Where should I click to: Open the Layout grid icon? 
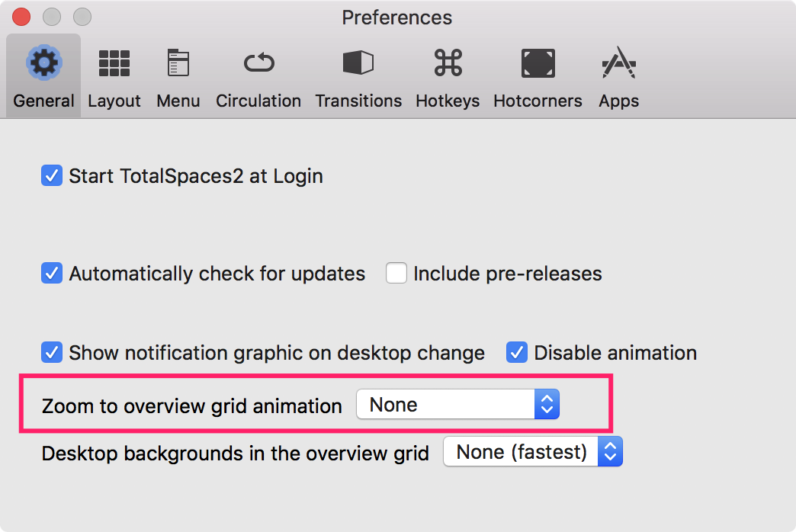pos(114,64)
